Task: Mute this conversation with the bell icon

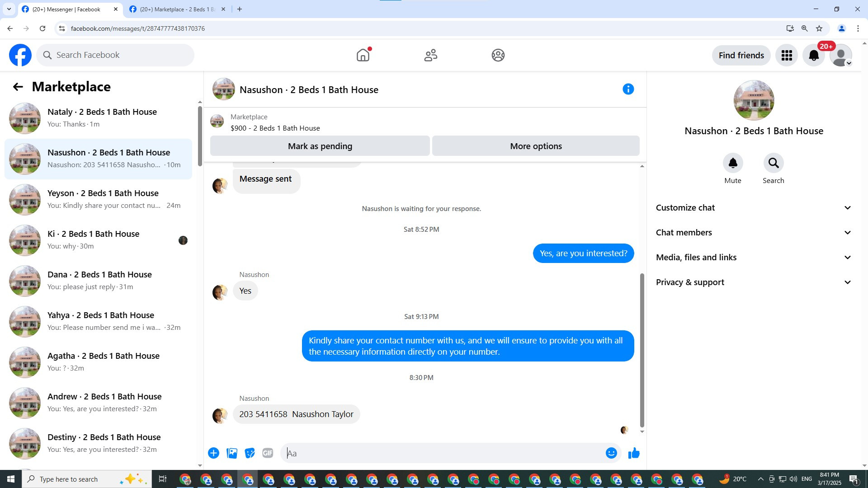Action: tap(733, 163)
